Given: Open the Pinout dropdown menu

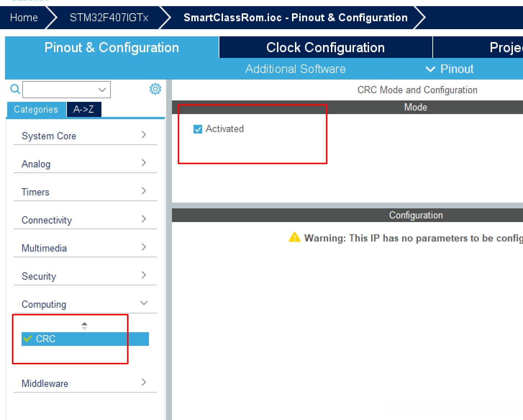Looking at the screenshot, I should 450,69.
